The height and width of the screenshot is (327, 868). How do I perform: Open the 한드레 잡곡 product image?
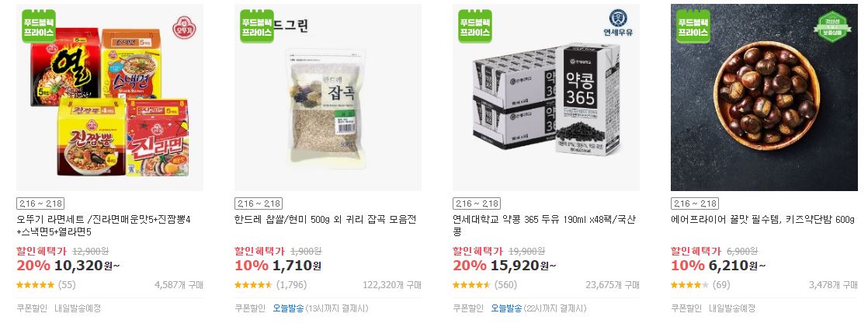tap(328, 98)
